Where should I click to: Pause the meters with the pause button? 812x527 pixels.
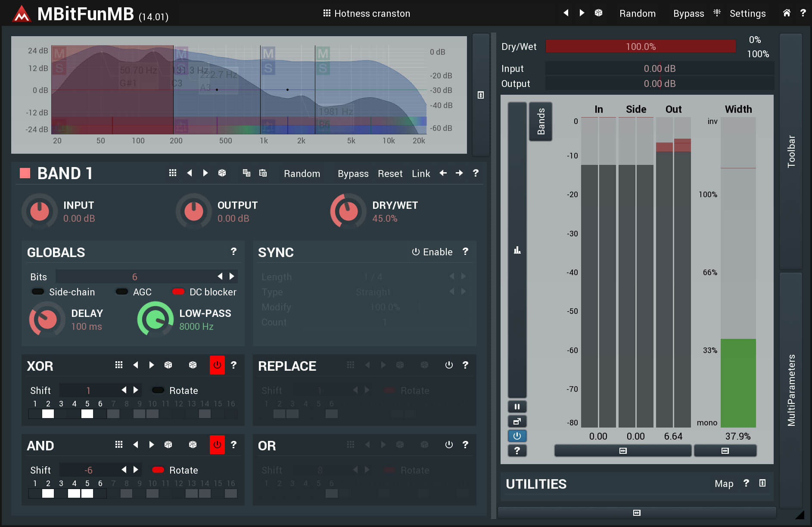click(x=517, y=406)
